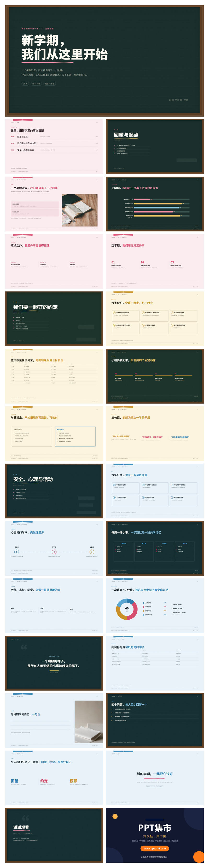209x868 pixels.
Task: Open the 值日不是轮流受苦 table slide
Action: point(54,376)
